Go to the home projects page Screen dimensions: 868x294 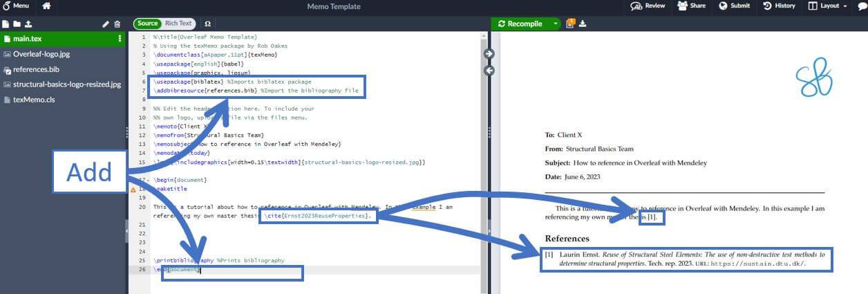(x=46, y=6)
